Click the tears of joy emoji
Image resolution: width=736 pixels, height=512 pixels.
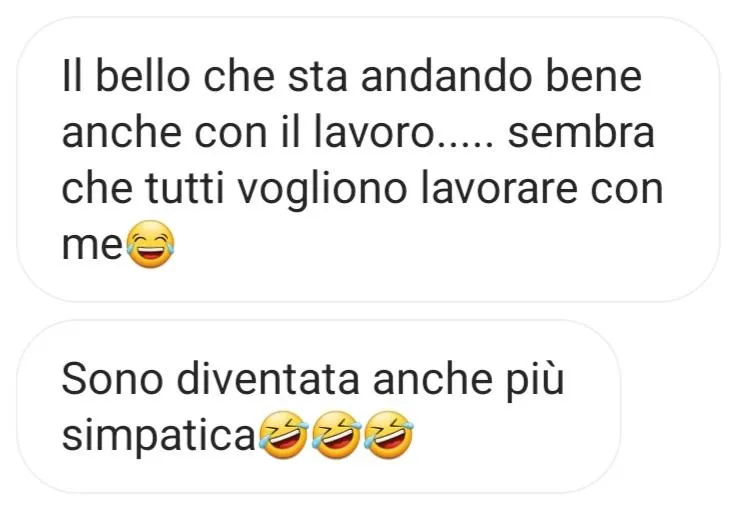click(x=151, y=244)
